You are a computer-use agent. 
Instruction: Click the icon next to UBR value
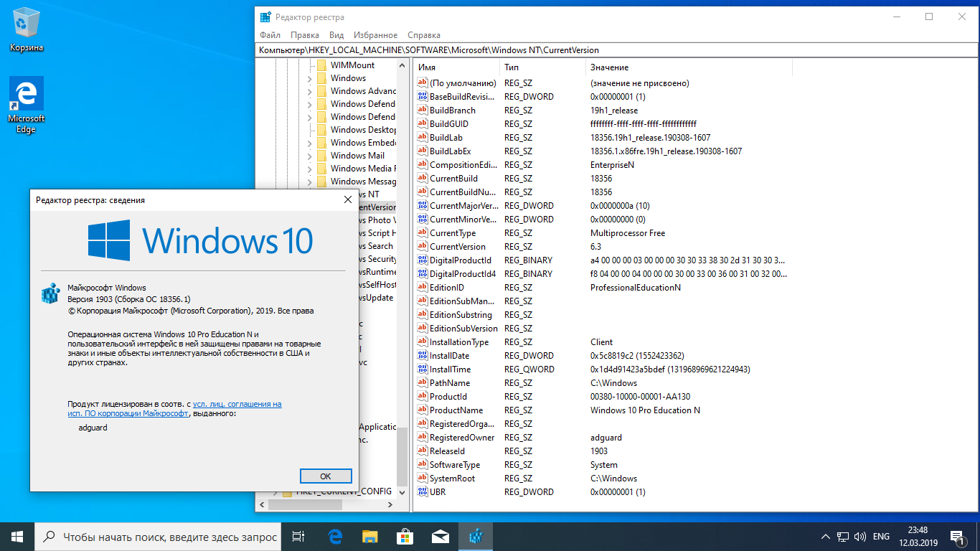tap(422, 492)
